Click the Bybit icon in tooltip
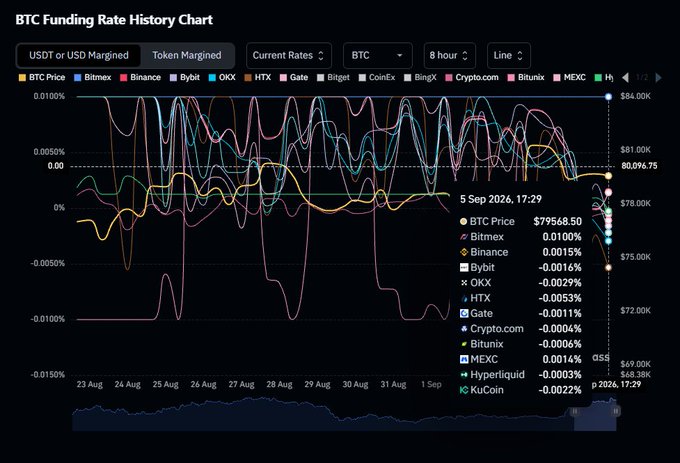Screen dimensions: 680x463 click(464, 267)
